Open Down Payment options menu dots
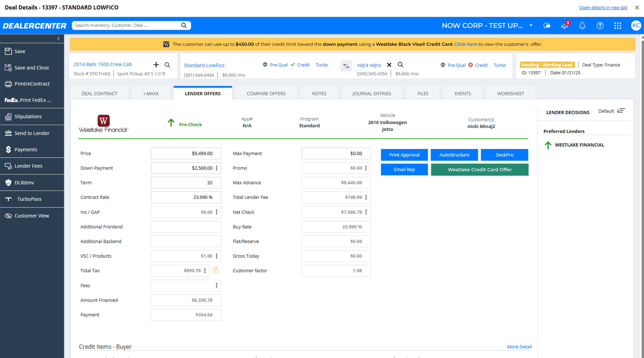644x358 pixels. pos(217,168)
